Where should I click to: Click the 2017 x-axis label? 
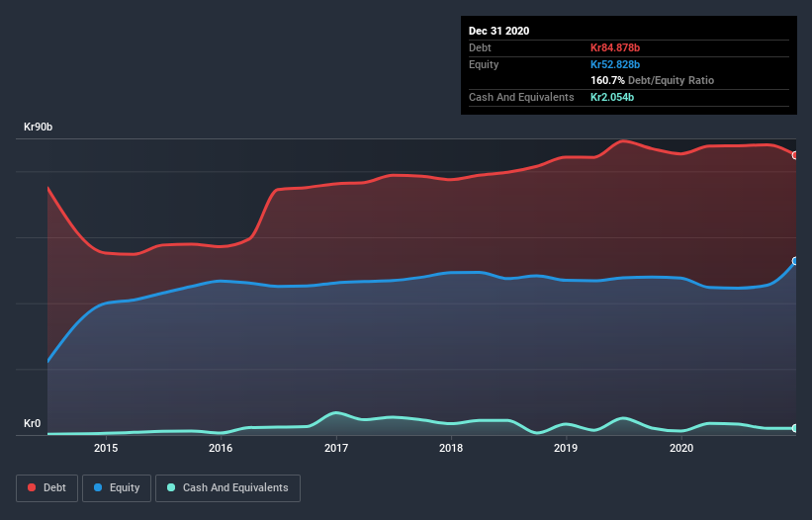pyautogui.click(x=336, y=448)
